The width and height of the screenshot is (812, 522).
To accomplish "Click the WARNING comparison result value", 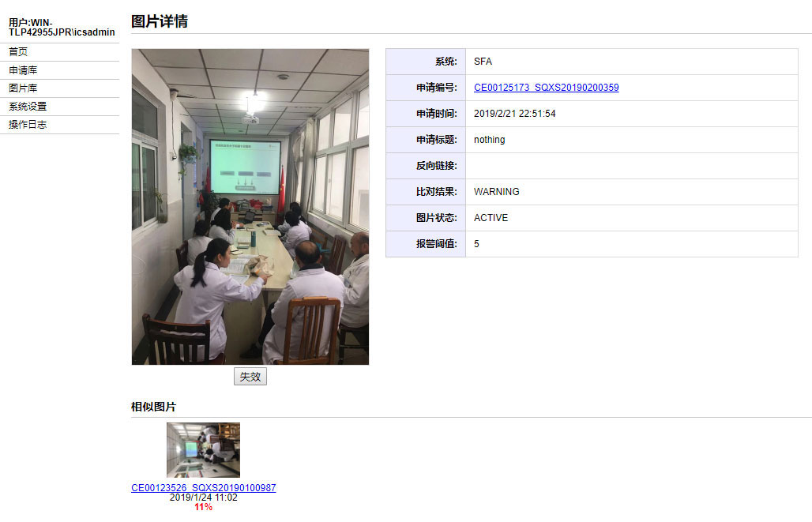I will (497, 192).
